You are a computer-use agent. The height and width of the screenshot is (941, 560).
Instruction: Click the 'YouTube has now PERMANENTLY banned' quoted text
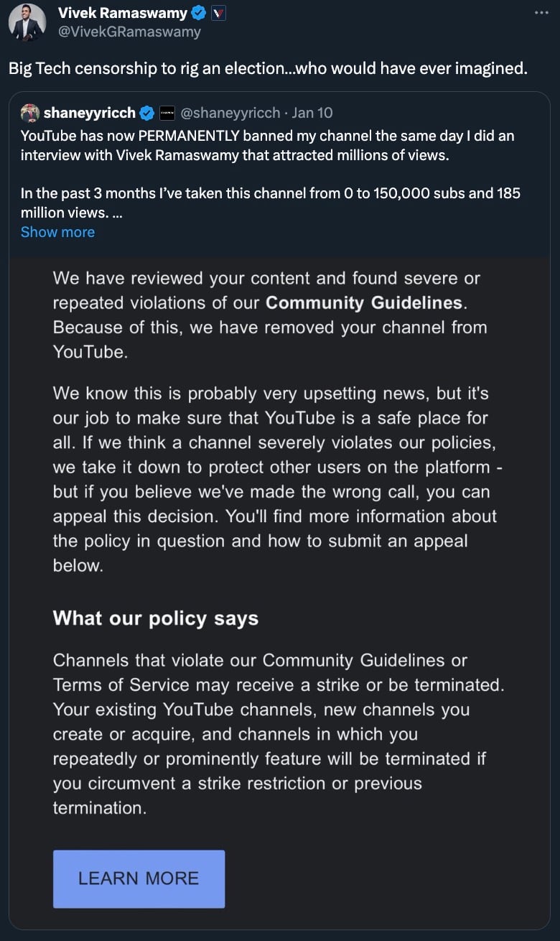(267, 145)
